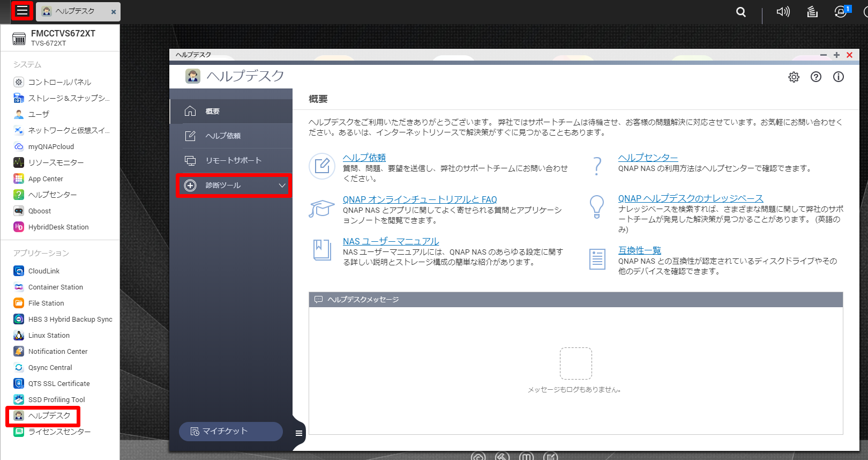Open the ヘルプセンター link
The height and width of the screenshot is (460, 868).
click(648, 158)
